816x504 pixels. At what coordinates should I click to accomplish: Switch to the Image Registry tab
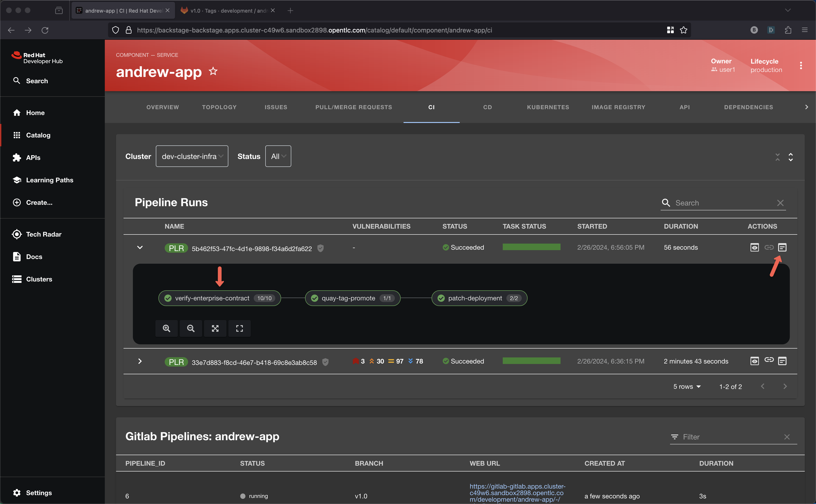pyautogui.click(x=618, y=107)
